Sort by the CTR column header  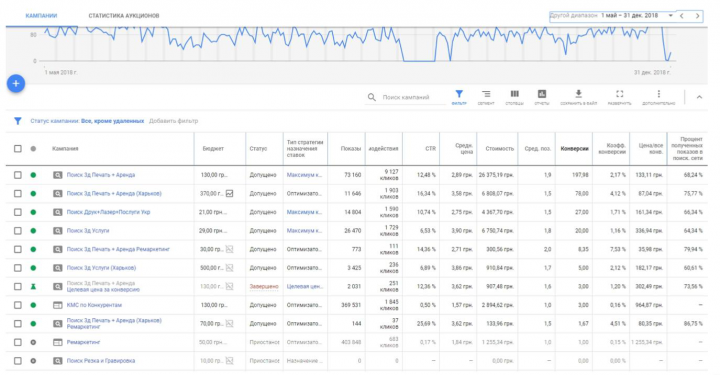click(430, 149)
